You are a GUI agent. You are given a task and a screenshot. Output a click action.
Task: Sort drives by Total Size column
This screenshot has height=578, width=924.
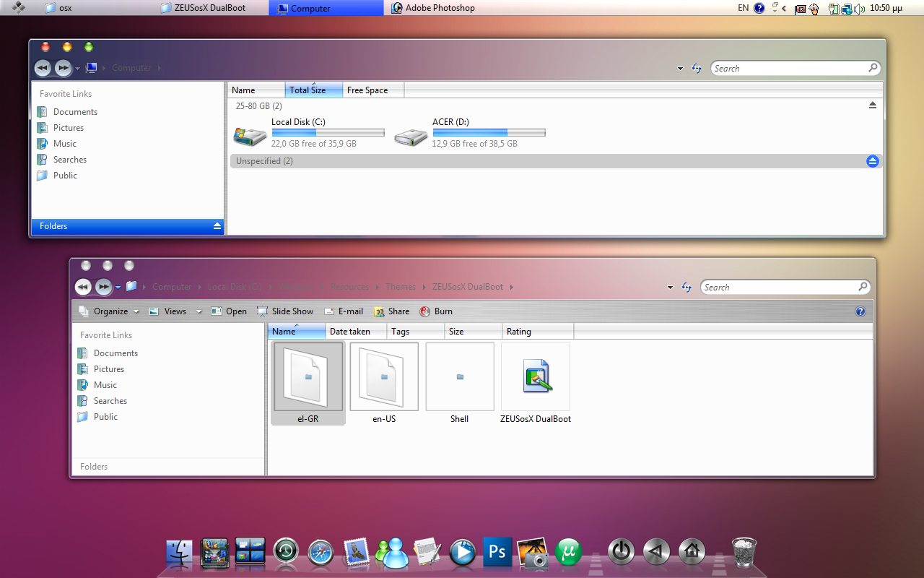[314, 90]
